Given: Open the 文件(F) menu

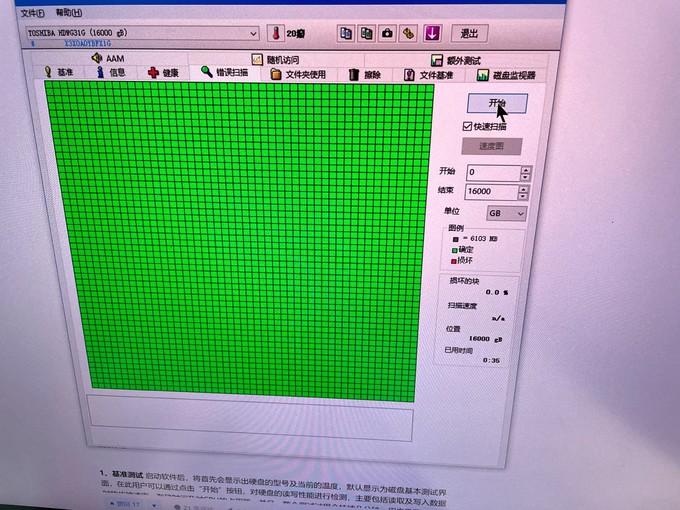Looking at the screenshot, I should click(32, 13).
